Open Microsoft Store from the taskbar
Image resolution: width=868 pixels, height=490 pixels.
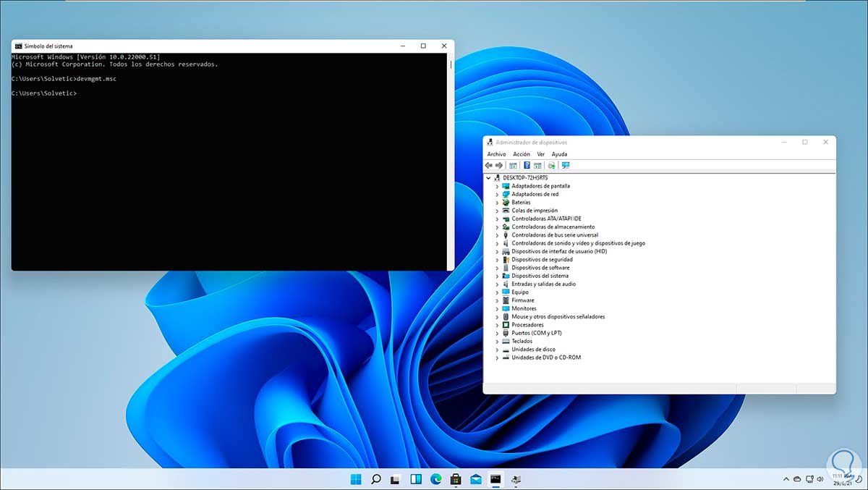pyautogui.click(x=456, y=479)
